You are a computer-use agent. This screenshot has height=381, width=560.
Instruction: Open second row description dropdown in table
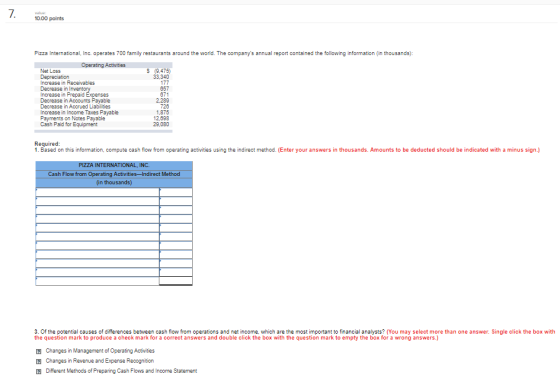pos(97,201)
